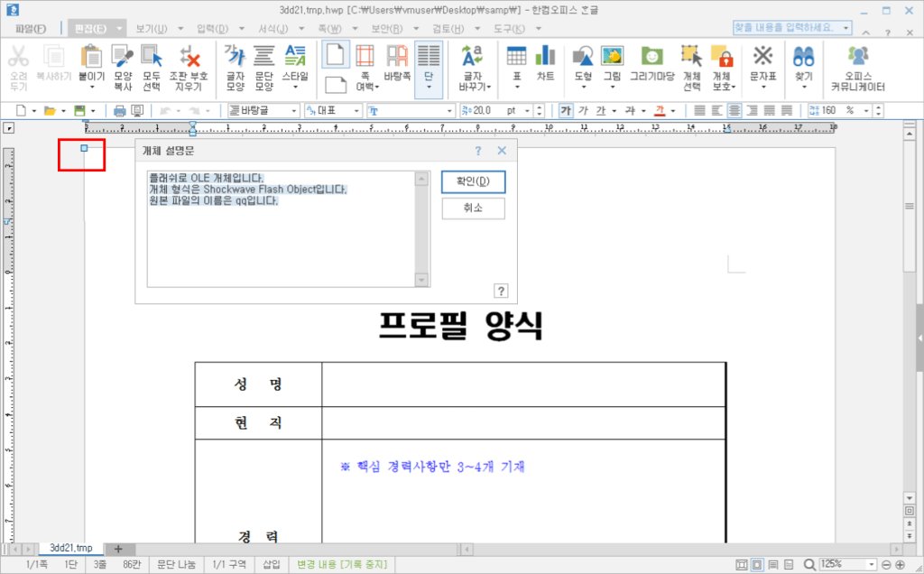
Task: Click the print icon in the toolbar
Action: (x=120, y=111)
